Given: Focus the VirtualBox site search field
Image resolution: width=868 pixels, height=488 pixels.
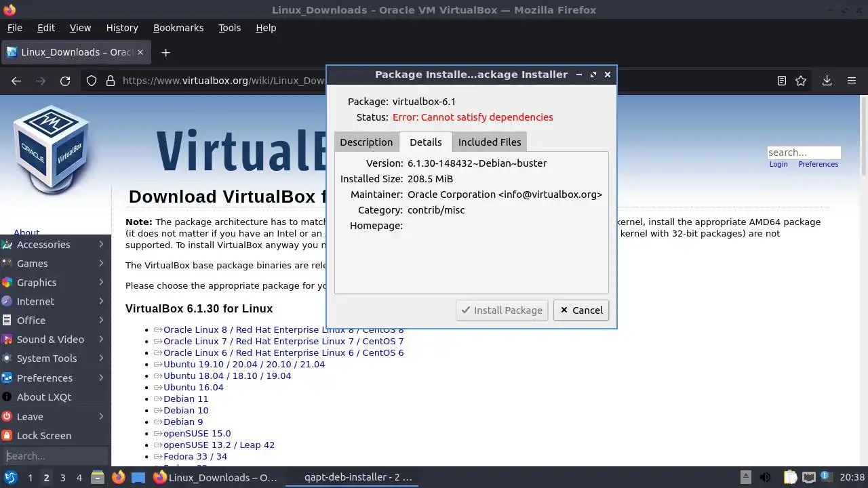Looking at the screenshot, I should [x=804, y=152].
